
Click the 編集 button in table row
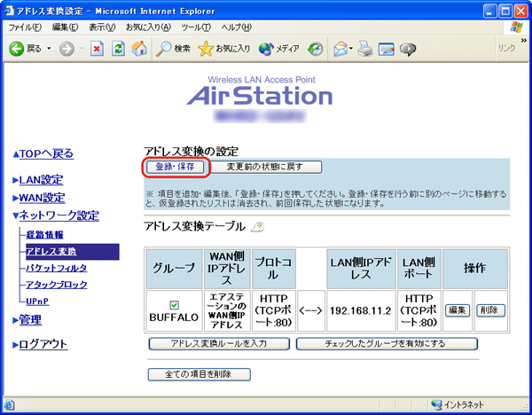coord(457,310)
